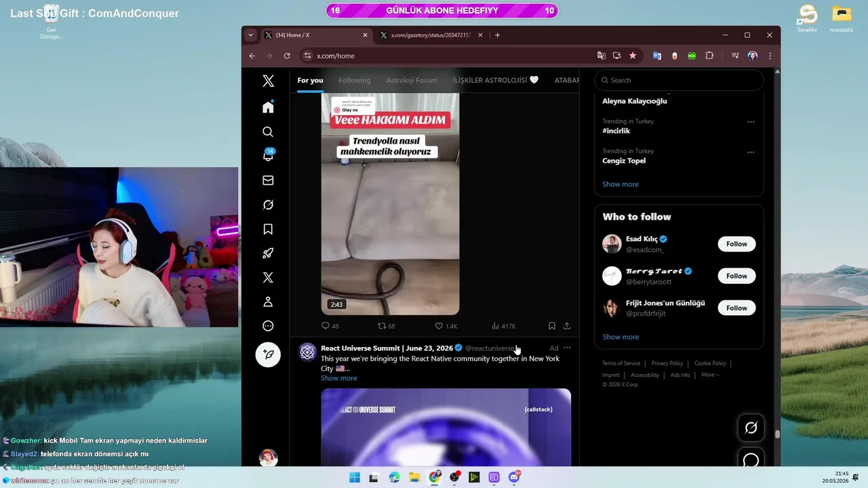Switch to Astroloji Forum tab

pyautogui.click(x=412, y=80)
